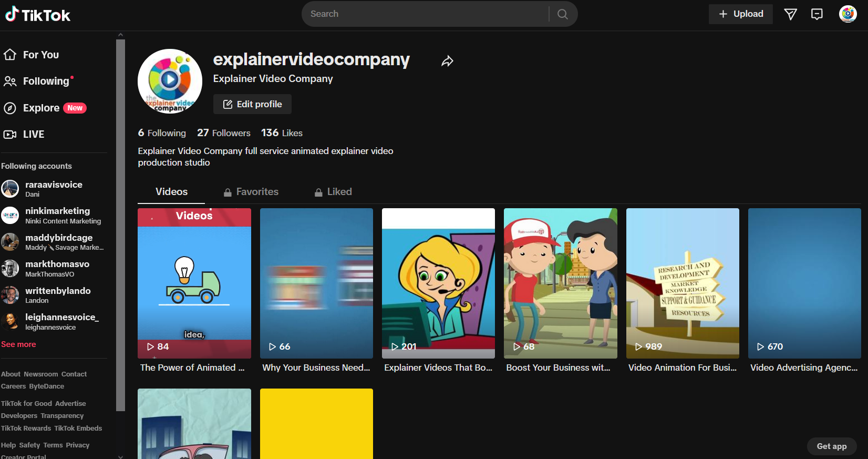Click the Terms footer link

[53, 445]
